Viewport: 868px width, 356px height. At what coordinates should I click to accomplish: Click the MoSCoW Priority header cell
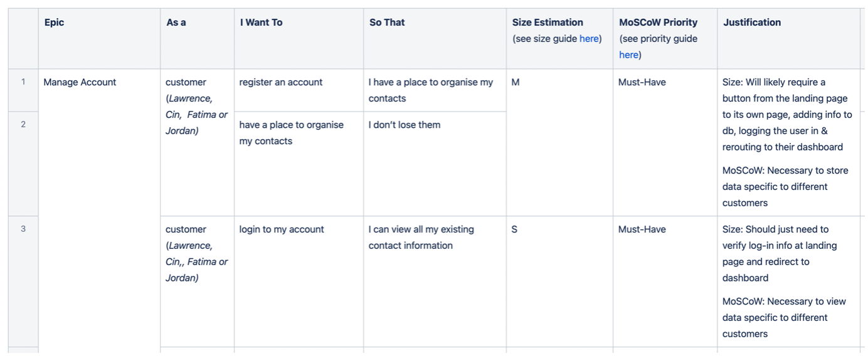pos(665,38)
